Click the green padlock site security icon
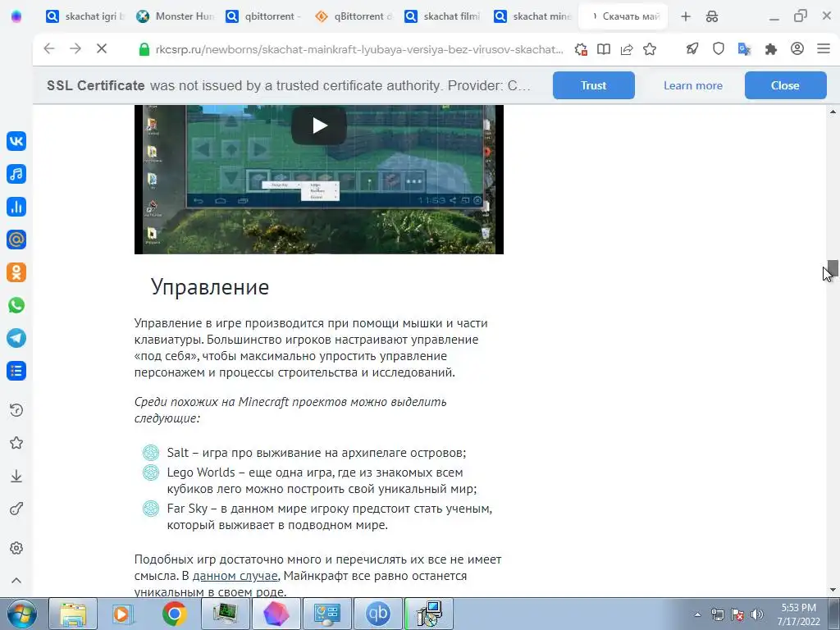840x630 pixels. click(x=144, y=49)
